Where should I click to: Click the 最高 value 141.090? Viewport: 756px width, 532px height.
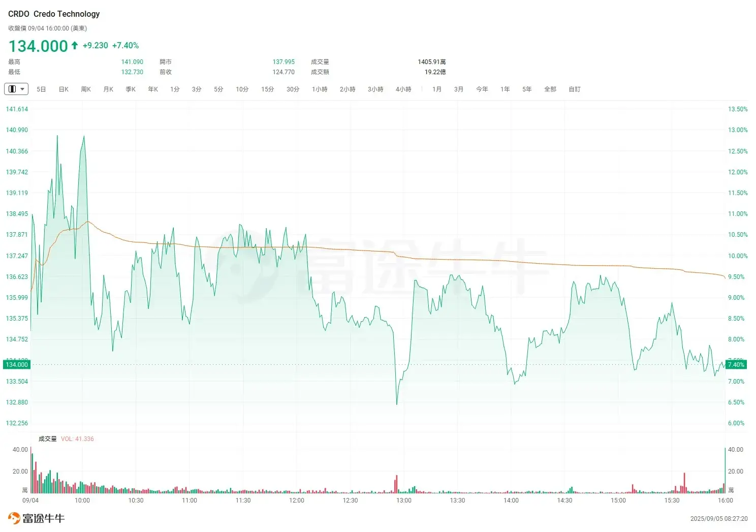pos(132,62)
